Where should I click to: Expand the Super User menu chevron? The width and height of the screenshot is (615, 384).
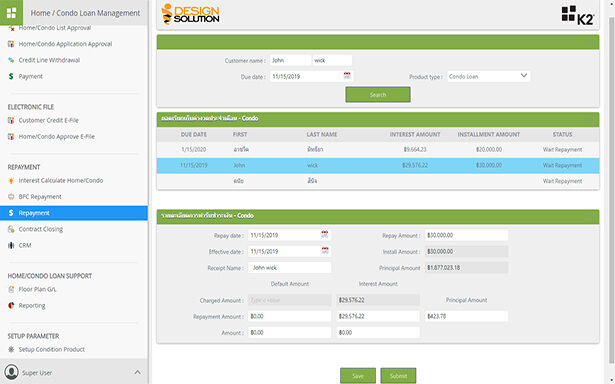tap(137, 372)
